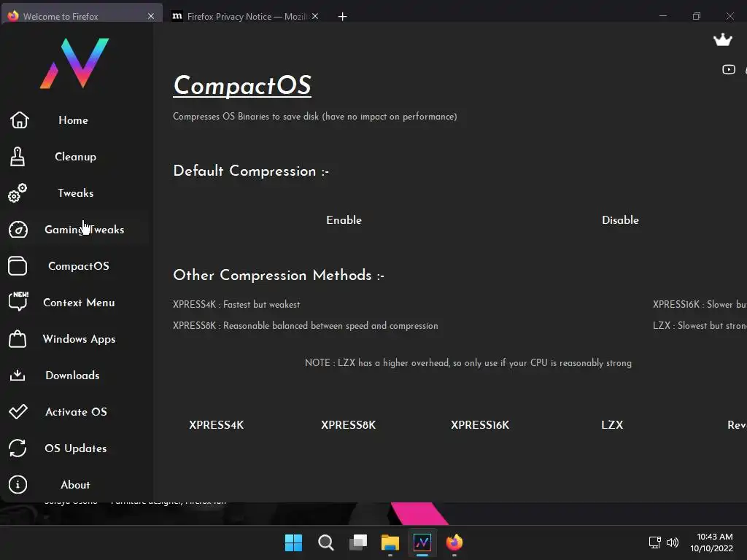Apply XPRESS16K compression
The width and height of the screenshot is (747, 560).
pos(480,425)
